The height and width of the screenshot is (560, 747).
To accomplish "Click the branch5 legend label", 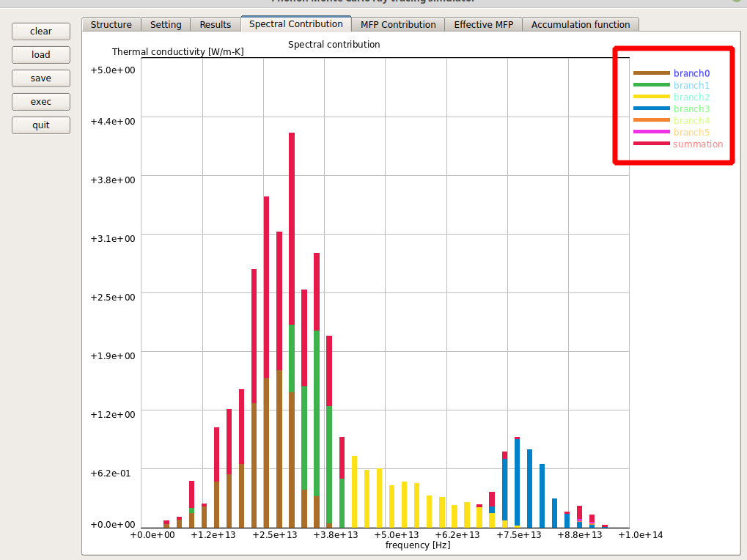I will point(692,133).
